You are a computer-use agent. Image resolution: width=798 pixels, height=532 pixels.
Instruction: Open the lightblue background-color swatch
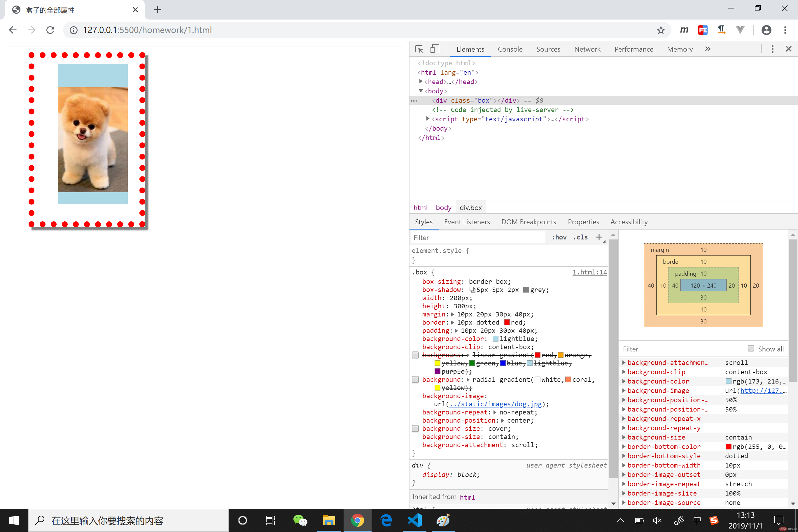(495, 339)
